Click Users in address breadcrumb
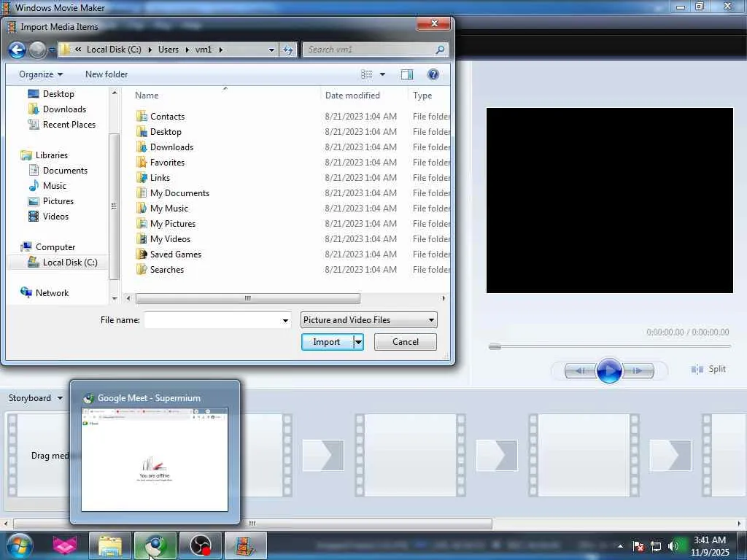 click(169, 50)
